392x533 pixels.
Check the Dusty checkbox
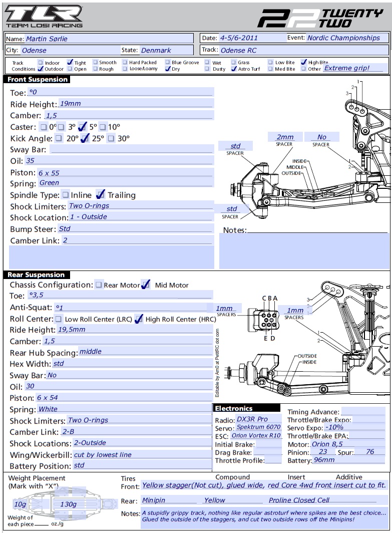click(x=207, y=69)
